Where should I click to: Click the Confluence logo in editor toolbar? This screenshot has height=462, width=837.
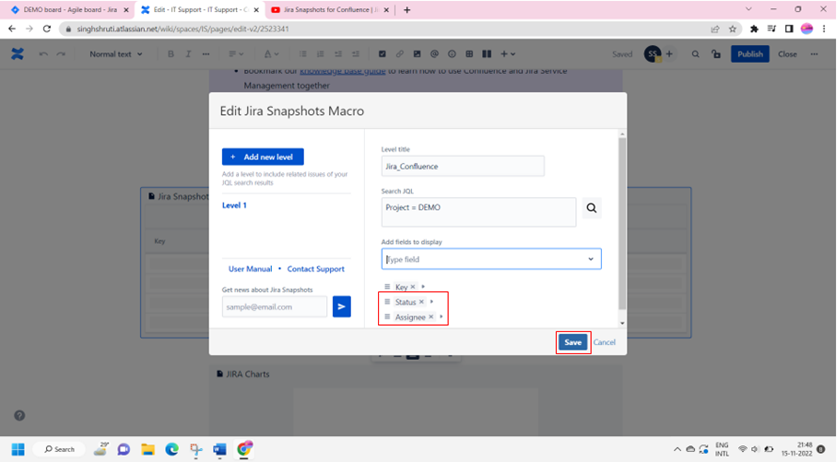17,54
